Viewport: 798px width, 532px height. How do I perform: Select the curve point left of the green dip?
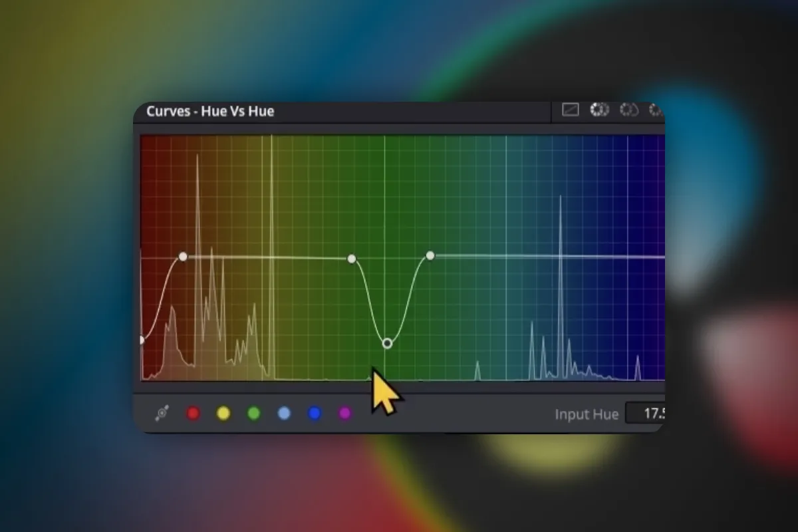[352, 258]
